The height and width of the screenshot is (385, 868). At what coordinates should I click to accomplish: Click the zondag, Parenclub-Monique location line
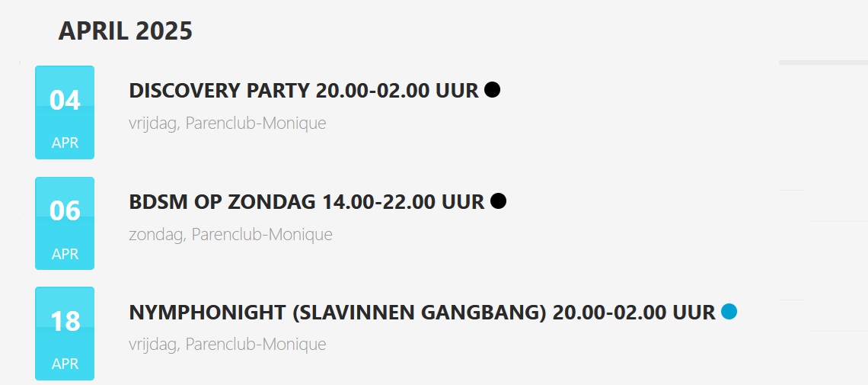click(x=231, y=234)
